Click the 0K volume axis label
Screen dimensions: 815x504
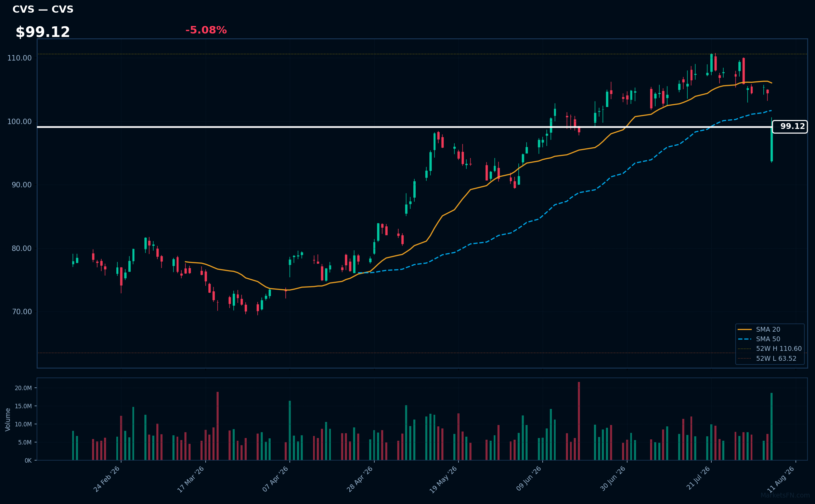click(28, 461)
